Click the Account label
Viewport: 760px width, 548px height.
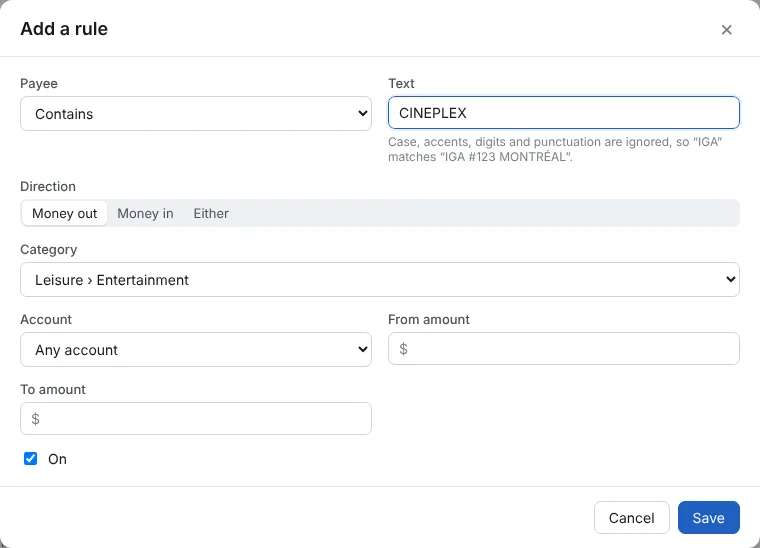(46, 319)
